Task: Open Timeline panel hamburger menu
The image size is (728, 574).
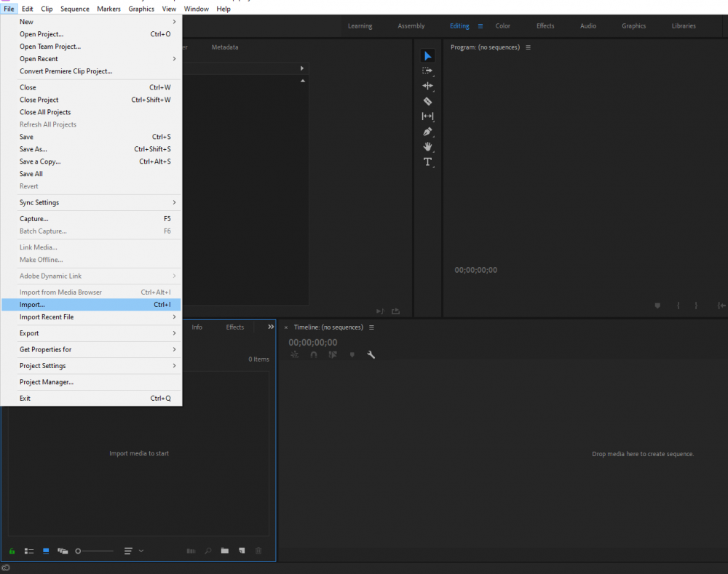Action: click(x=371, y=327)
